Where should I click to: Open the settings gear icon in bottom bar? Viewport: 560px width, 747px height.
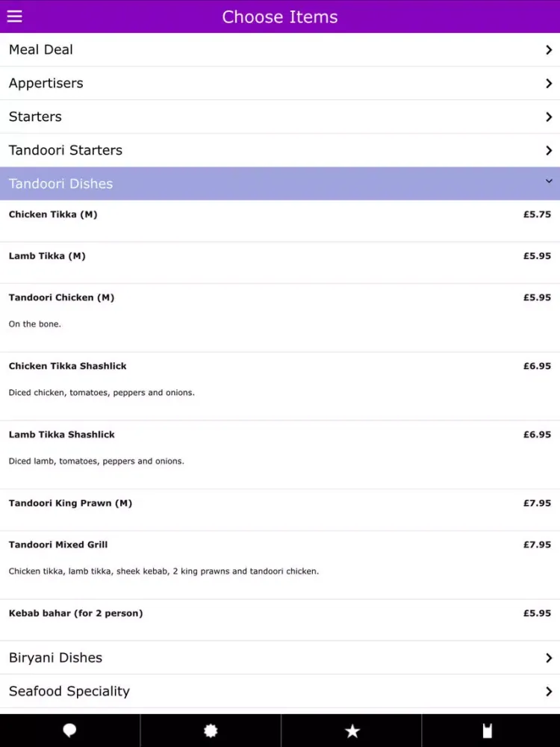coord(211,731)
